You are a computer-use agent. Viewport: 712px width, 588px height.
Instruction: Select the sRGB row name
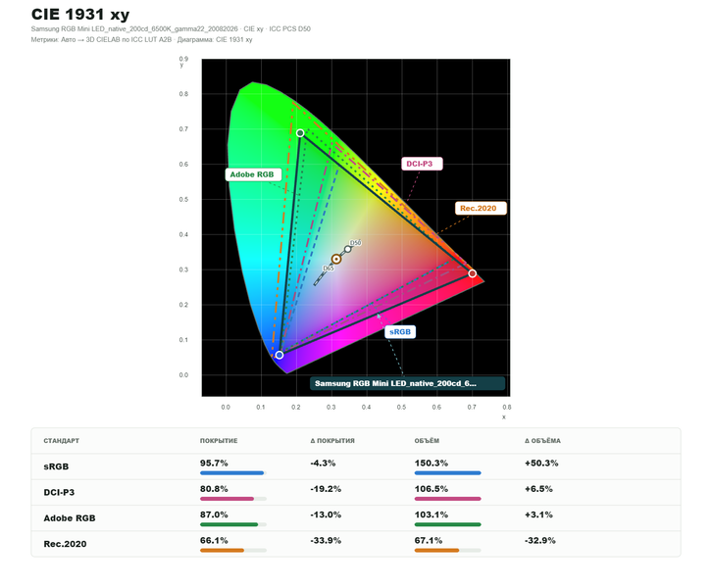click(56, 466)
